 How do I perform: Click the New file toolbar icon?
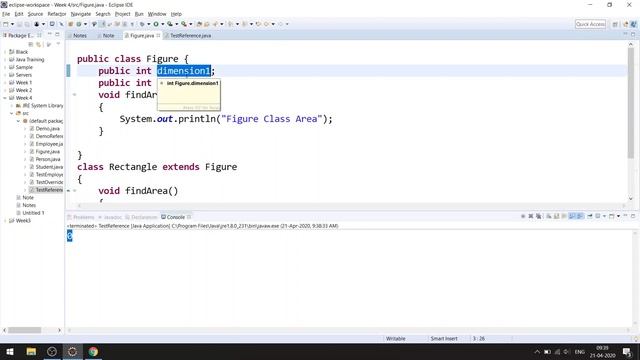click(6, 24)
